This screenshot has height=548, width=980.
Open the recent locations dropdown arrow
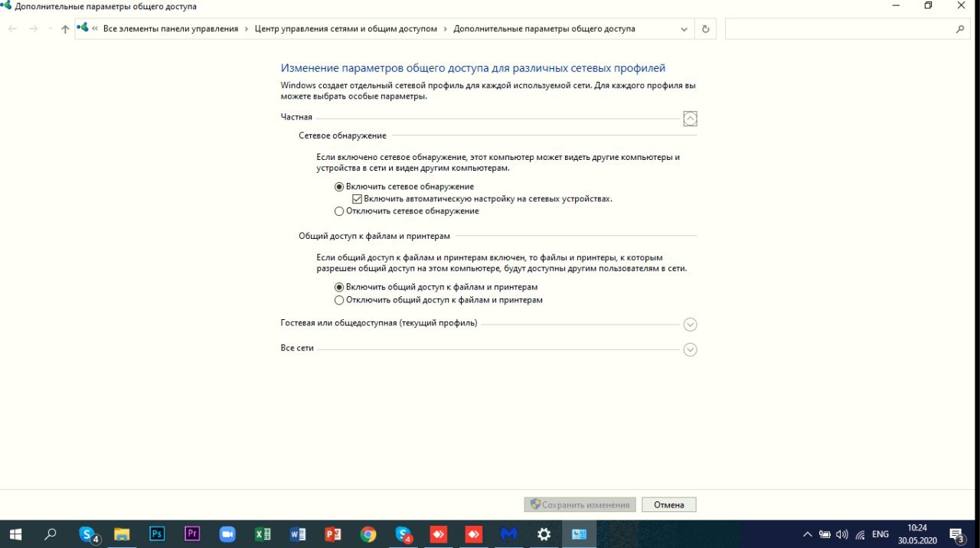(x=50, y=29)
